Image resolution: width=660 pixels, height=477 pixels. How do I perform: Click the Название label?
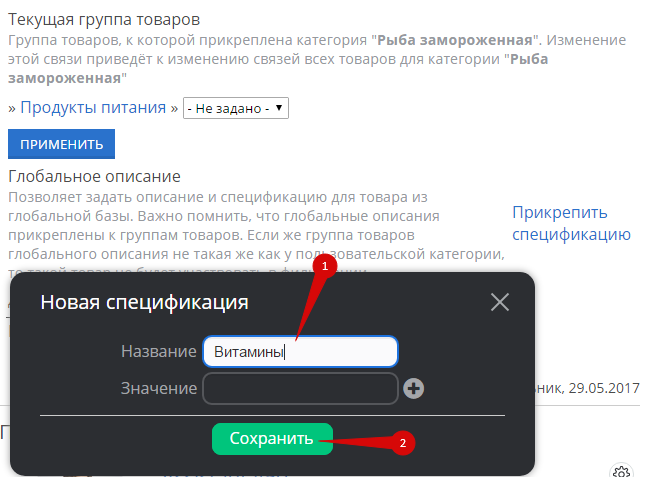point(158,352)
